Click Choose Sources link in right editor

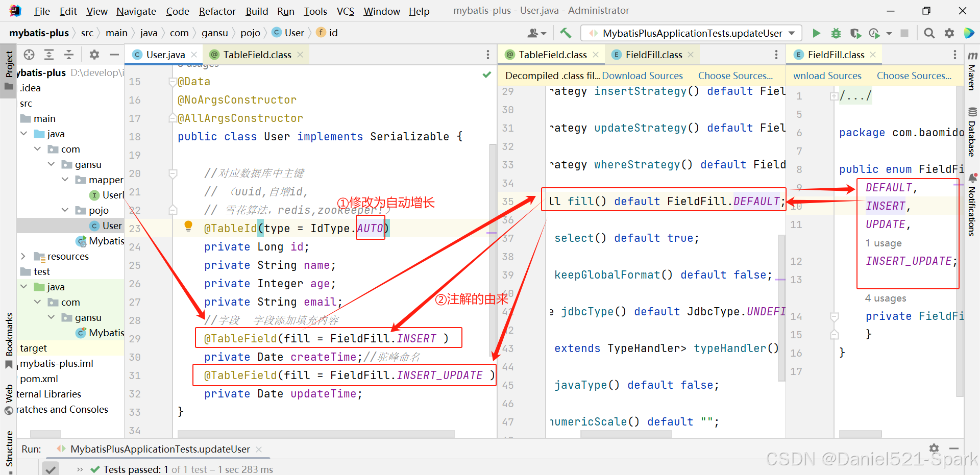point(914,76)
